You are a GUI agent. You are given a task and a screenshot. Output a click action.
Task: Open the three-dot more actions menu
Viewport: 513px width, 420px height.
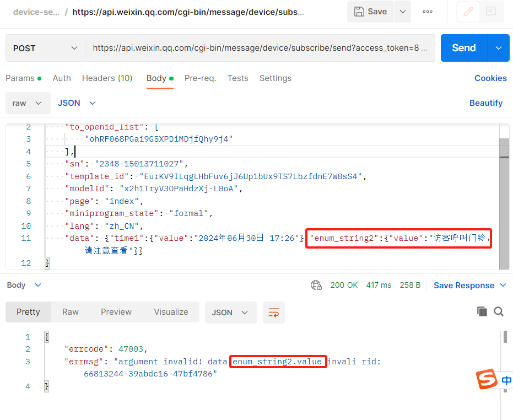(x=427, y=12)
